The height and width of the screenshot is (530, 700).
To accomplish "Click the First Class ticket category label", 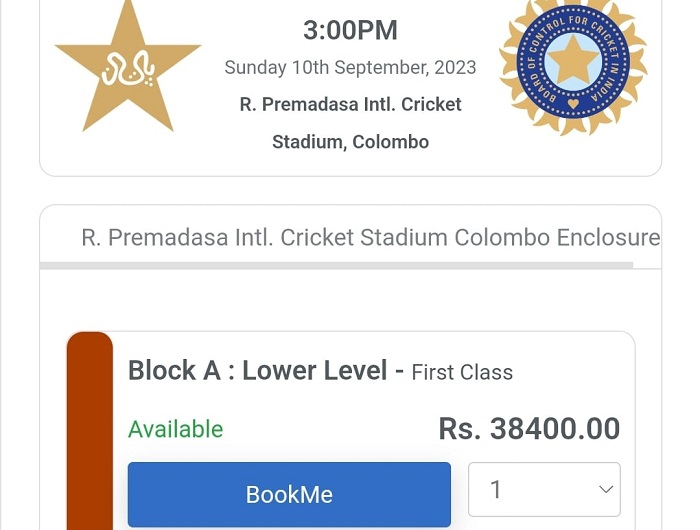I will [x=462, y=372].
